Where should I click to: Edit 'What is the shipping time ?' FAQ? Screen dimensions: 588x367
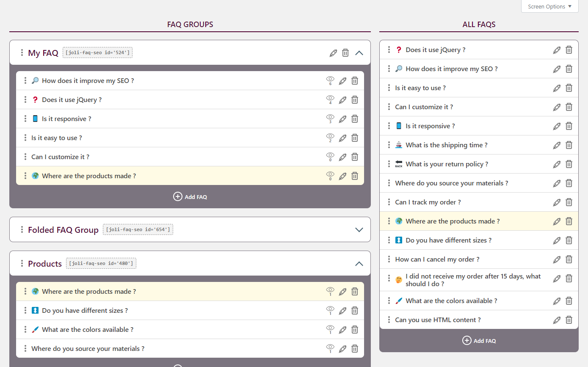[x=557, y=145]
